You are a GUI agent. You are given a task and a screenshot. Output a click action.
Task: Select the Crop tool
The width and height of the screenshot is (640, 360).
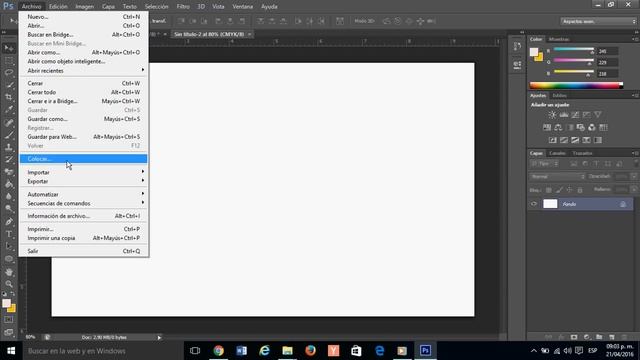[9, 97]
